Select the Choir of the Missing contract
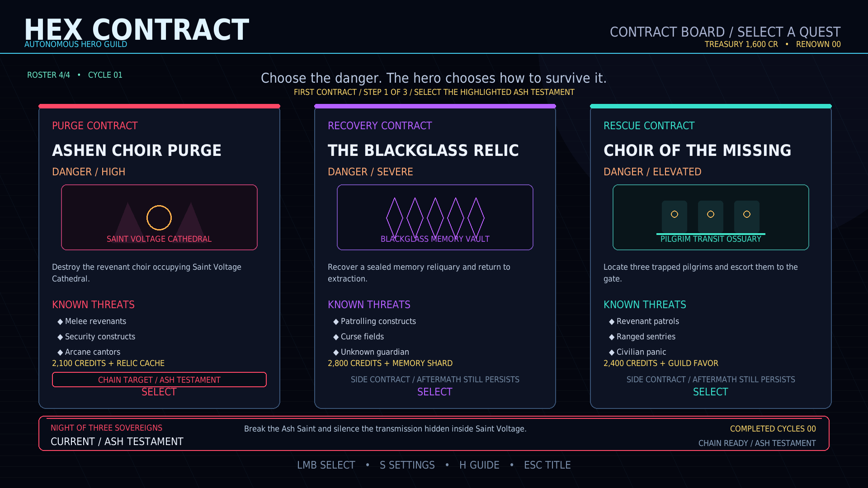The width and height of the screenshot is (868, 488). click(x=711, y=392)
